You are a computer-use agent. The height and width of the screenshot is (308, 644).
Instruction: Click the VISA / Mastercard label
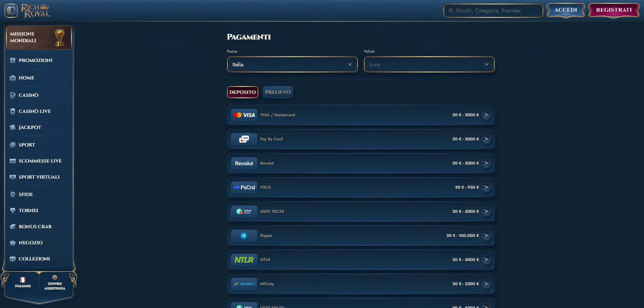277,115
